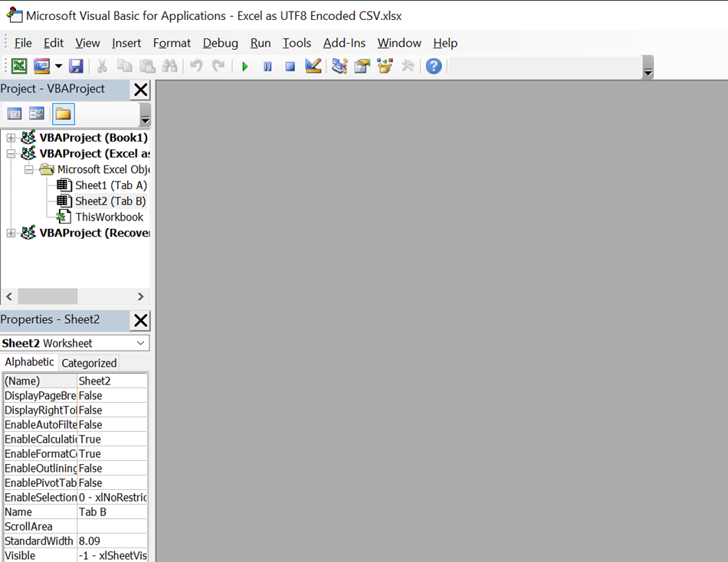Viewport: 728px width, 562px height.
Task: Select the EnableSelection property value
Action: [x=112, y=497]
